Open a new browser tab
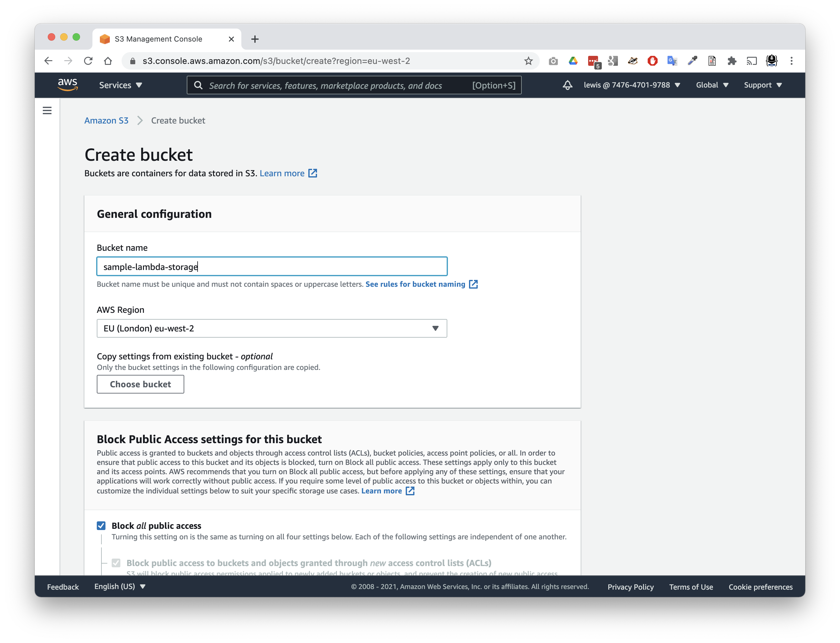 coord(255,39)
